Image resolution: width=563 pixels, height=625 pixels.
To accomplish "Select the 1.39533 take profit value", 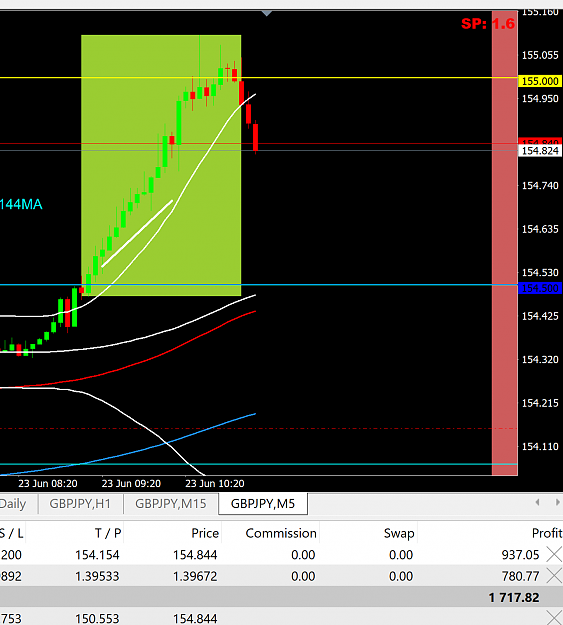I will pos(97,576).
